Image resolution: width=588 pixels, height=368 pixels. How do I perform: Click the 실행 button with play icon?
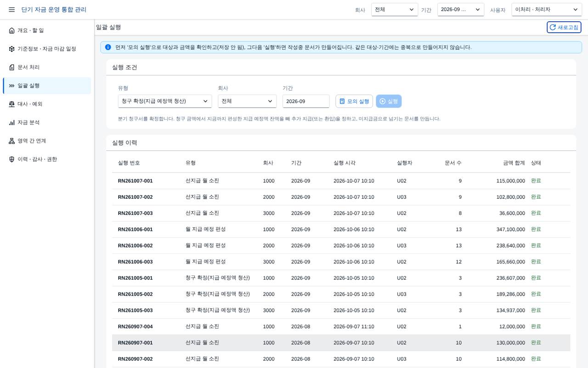[389, 101]
